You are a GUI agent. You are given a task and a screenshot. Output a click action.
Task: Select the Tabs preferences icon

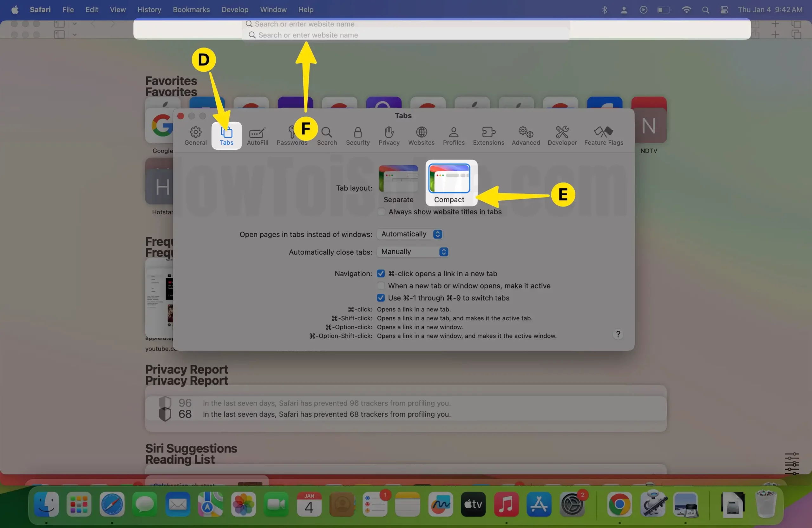point(226,134)
